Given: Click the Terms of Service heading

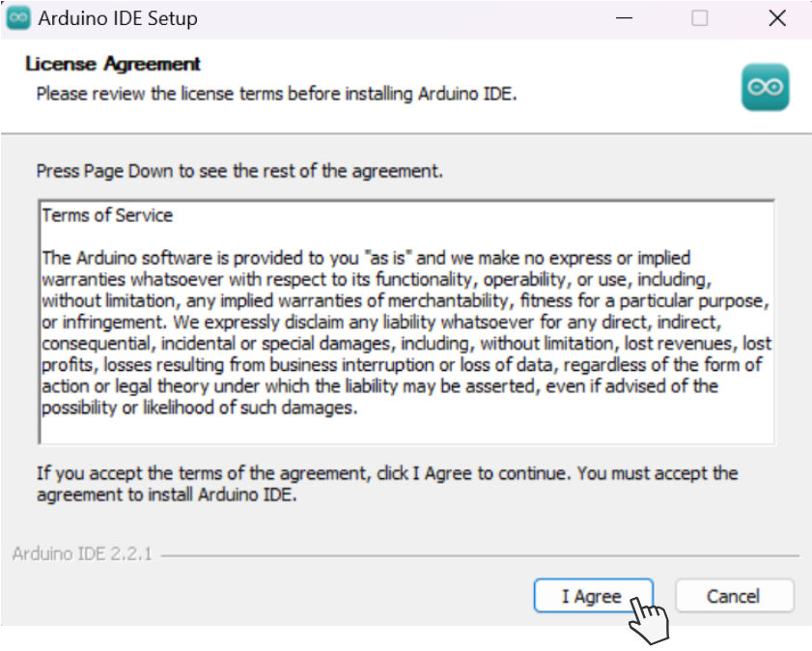Looking at the screenshot, I should point(107,215).
